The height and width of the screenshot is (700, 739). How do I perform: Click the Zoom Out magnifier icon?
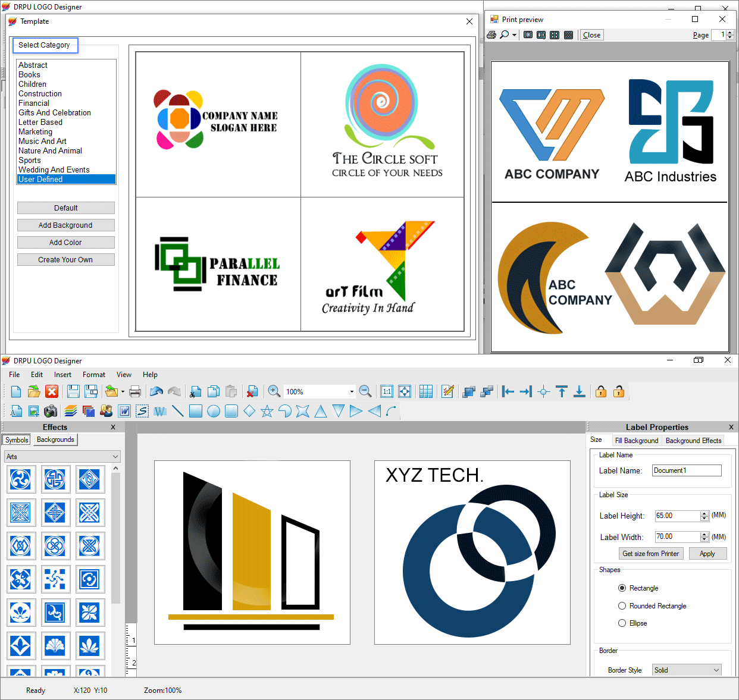click(366, 391)
